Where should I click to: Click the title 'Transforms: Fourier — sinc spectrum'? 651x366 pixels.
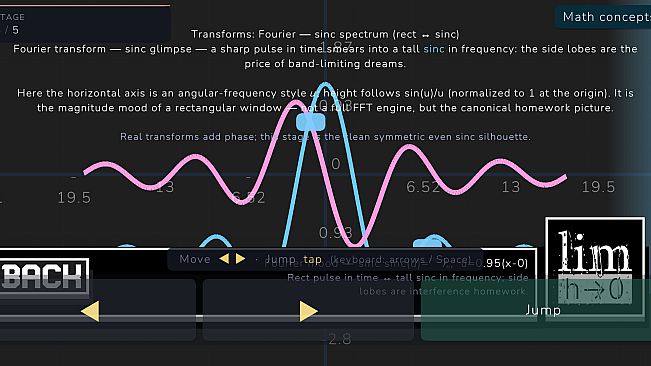pyautogui.click(x=325, y=34)
